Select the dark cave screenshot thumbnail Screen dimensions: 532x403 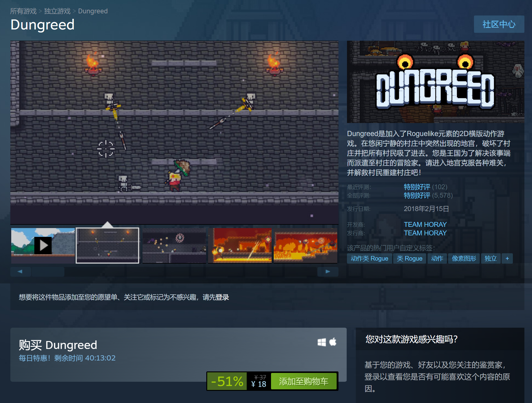point(174,245)
